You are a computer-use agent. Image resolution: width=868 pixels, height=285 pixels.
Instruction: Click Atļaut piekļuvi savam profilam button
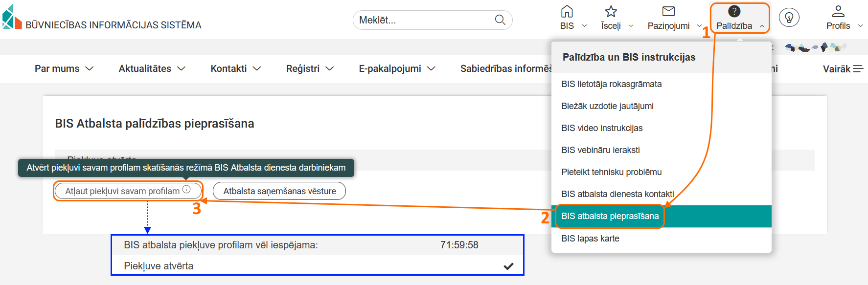click(x=122, y=191)
